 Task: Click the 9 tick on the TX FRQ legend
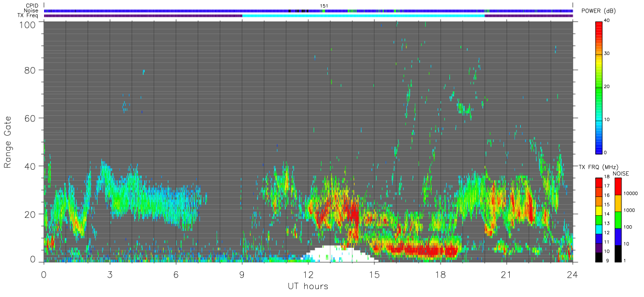(x=607, y=261)
